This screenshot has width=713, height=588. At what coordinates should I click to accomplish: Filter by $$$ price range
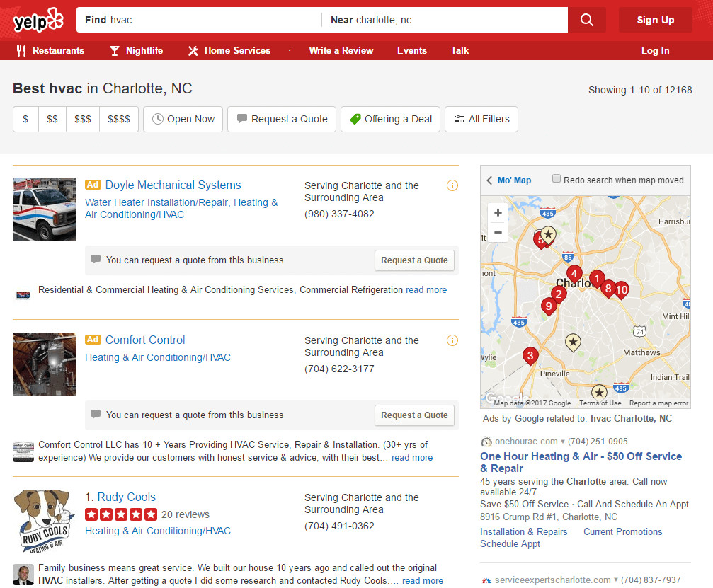[x=83, y=119]
